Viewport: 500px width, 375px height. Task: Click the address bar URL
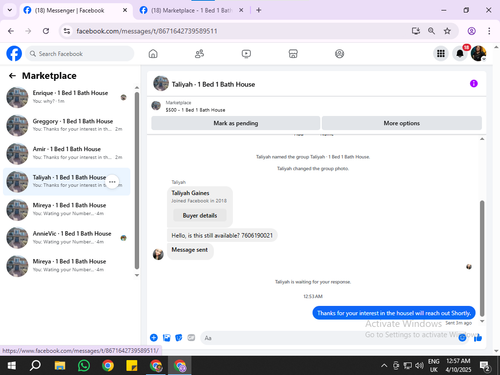click(x=147, y=31)
